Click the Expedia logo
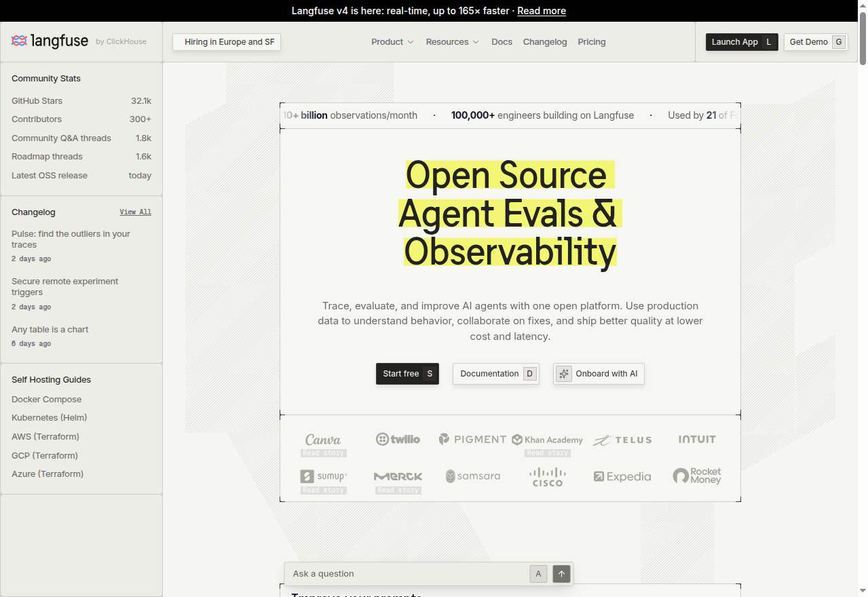This screenshot has height=597, width=868. [x=622, y=476]
